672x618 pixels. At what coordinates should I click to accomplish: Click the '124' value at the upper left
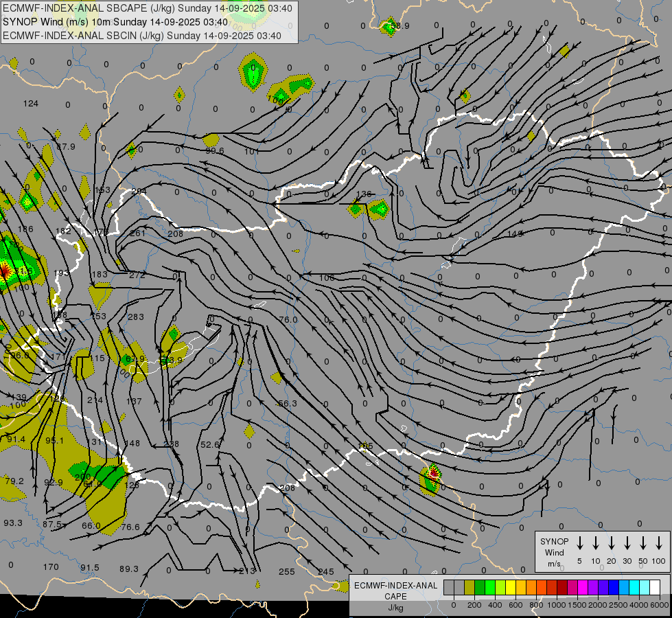30,104
